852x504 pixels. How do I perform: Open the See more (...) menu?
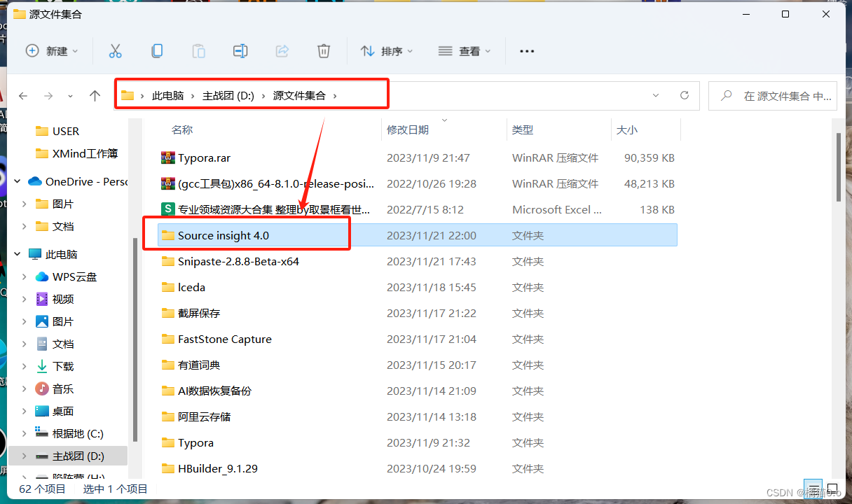click(527, 50)
